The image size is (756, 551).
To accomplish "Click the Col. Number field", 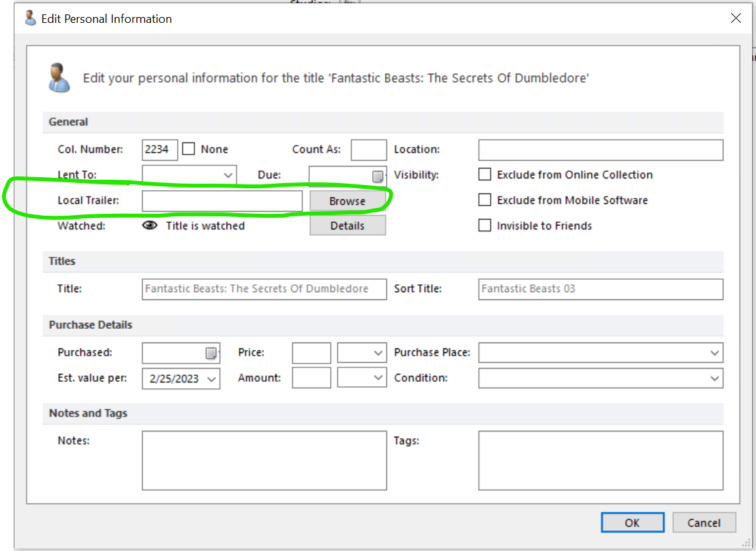I will [x=160, y=150].
